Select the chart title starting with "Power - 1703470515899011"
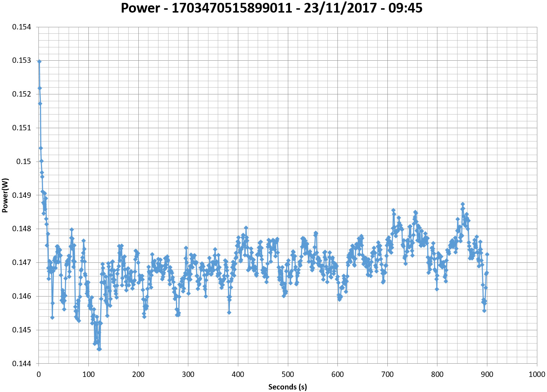 [271, 8]
